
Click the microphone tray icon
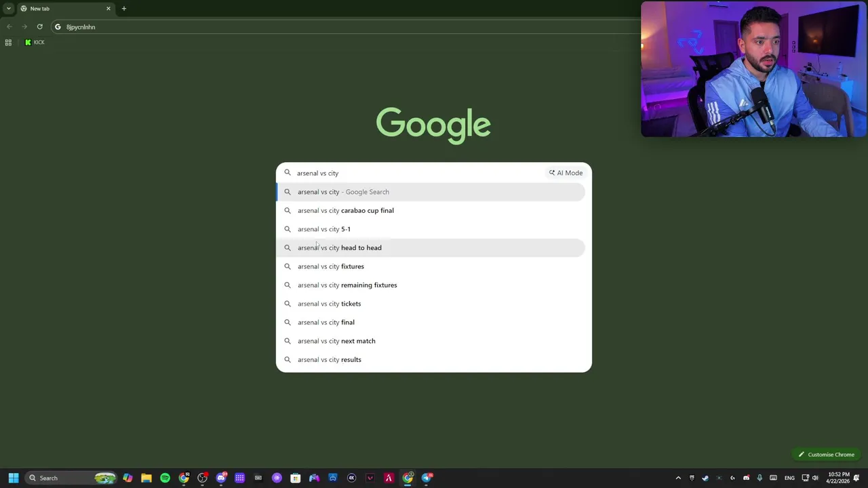coord(759,478)
